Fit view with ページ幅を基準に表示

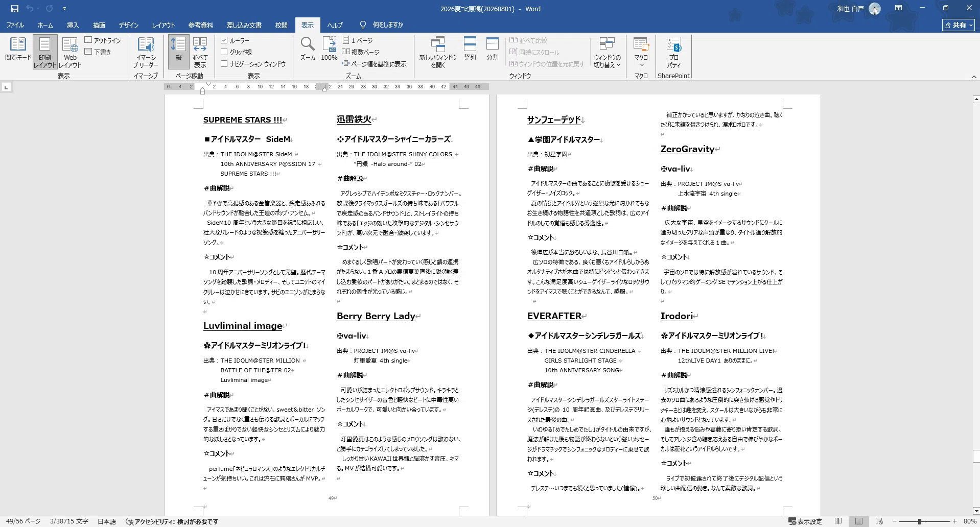click(375, 64)
